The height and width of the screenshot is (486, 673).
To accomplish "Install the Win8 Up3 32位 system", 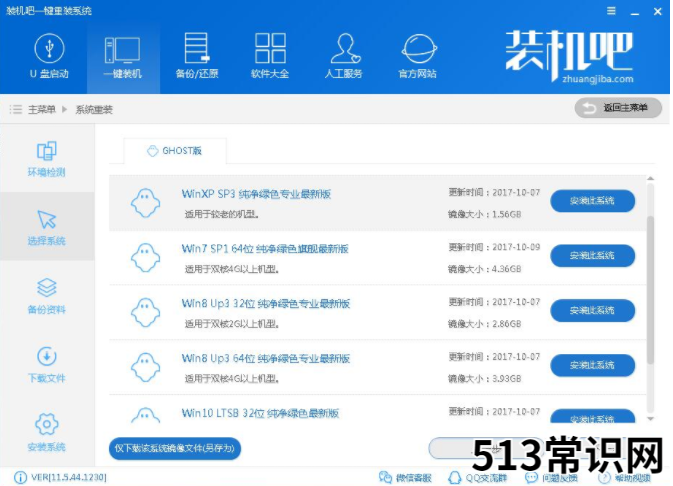I will click(x=592, y=310).
